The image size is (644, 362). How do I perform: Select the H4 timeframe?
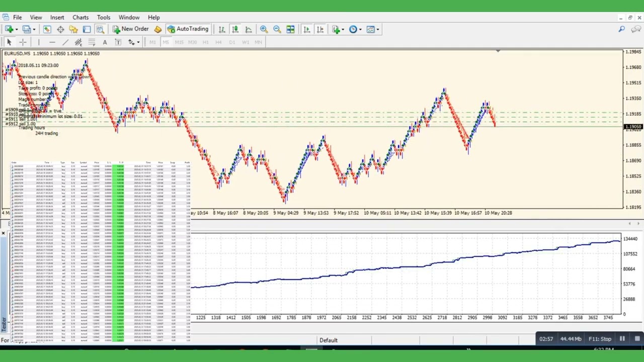click(x=218, y=42)
